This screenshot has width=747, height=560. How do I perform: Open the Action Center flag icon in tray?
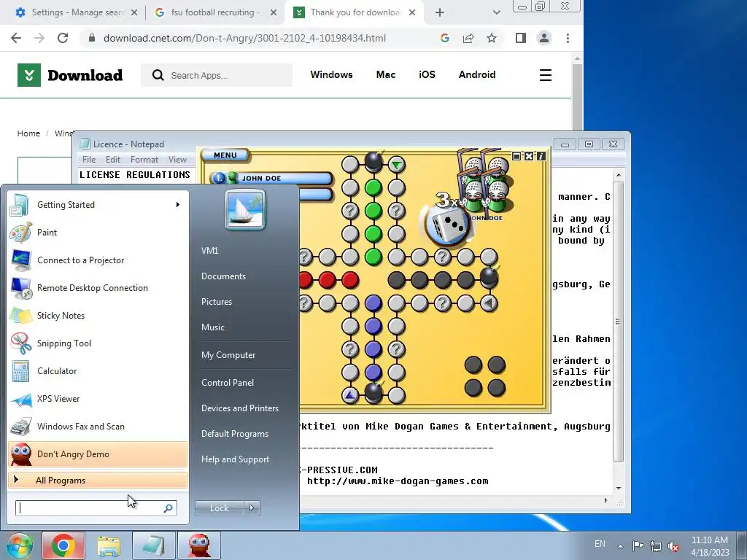[638, 545]
